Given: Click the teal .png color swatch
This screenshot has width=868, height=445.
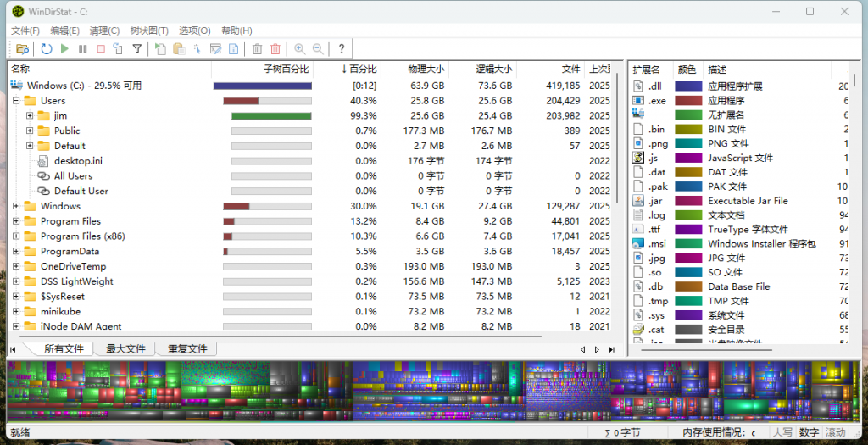Looking at the screenshot, I should pyautogui.click(x=688, y=143).
